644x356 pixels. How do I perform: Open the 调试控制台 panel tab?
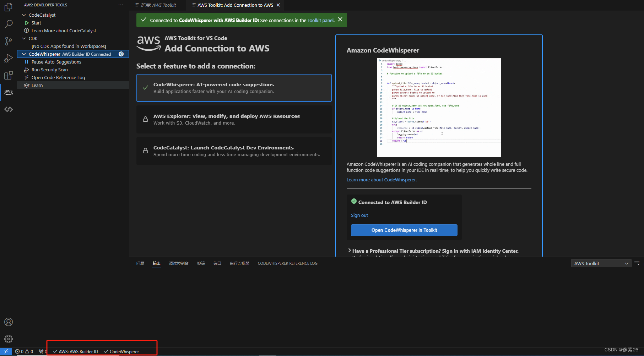point(179,263)
